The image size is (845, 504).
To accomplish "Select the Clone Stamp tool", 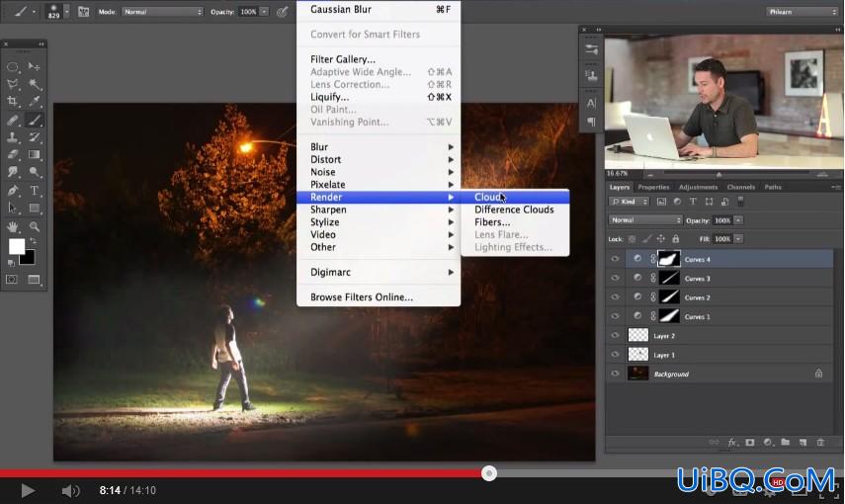I will 13,137.
